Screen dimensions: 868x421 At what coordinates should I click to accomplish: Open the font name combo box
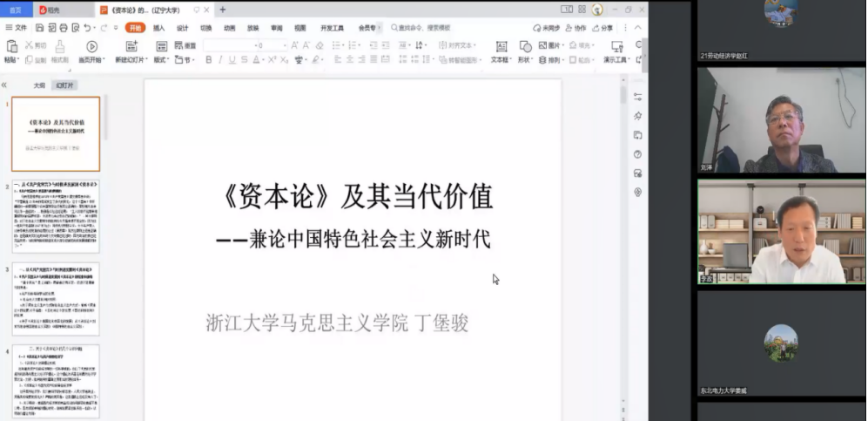[x=229, y=45]
